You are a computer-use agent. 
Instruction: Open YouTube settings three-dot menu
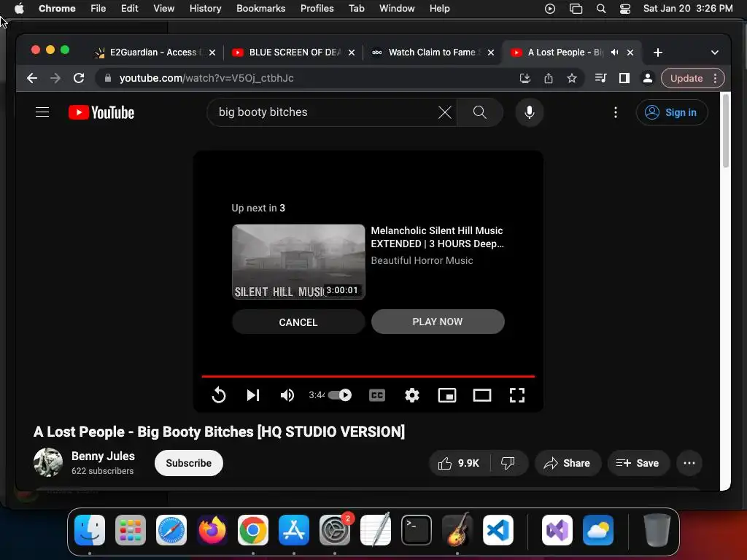(616, 112)
